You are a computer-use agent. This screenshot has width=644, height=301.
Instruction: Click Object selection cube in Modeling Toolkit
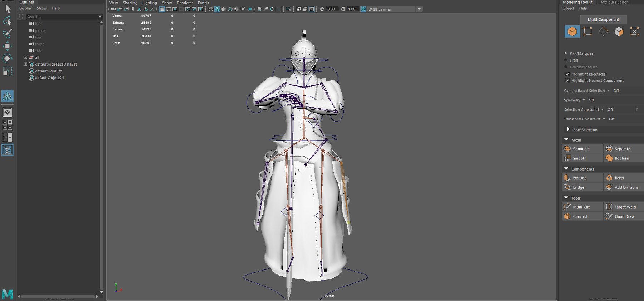572,32
